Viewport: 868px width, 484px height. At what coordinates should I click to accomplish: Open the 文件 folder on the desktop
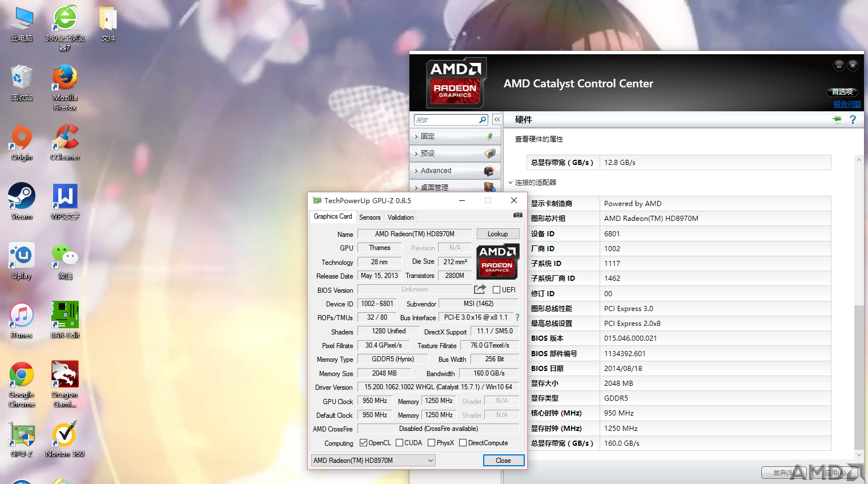(108, 25)
